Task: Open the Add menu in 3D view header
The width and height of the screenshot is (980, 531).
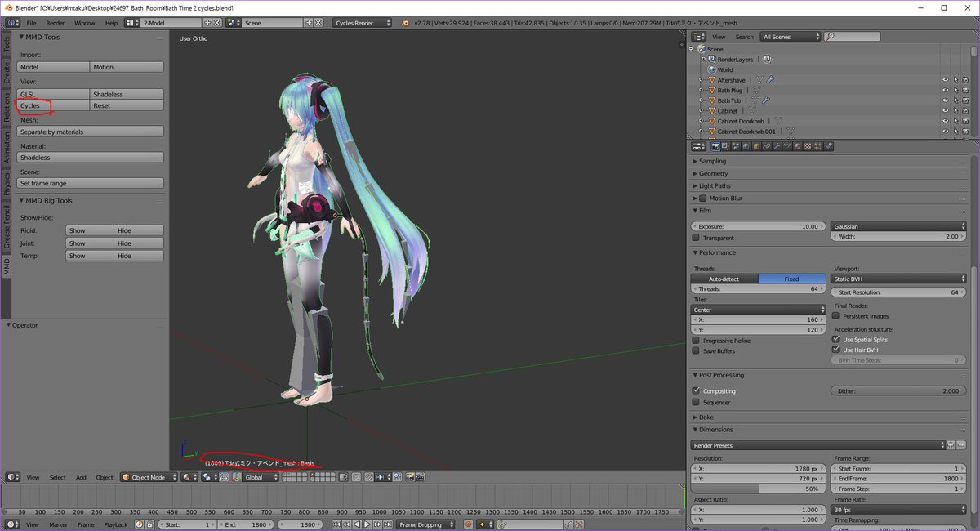Action: coord(81,477)
